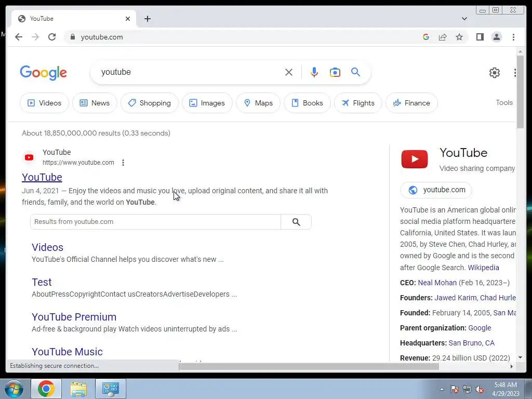Image resolution: width=532 pixels, height=399 pixels.
Task: Start voice search with microphone
Action: click(x=314, y=72)
